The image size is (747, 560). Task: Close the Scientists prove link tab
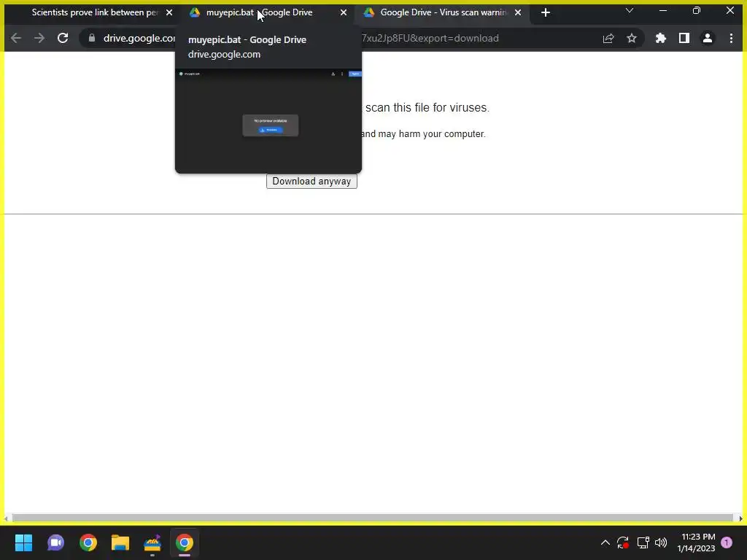click(x=169, y=12)
